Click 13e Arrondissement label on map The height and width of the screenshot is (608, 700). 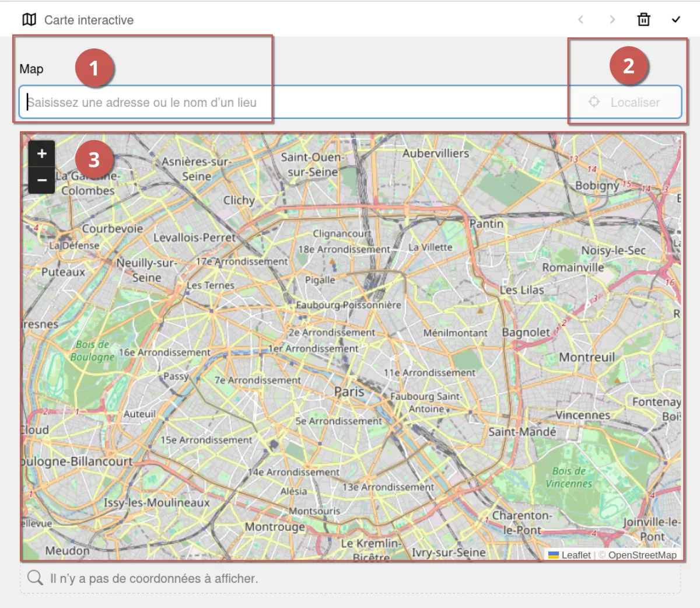click(388, 487)
